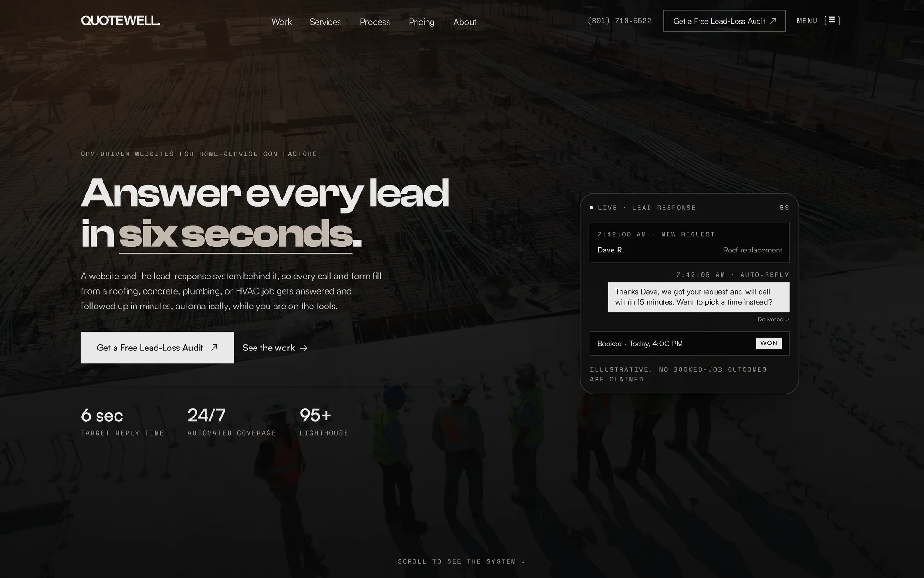Click the (801) 710-5522 phone number
This screenshot has height=578, width=924.
[620, 21]
